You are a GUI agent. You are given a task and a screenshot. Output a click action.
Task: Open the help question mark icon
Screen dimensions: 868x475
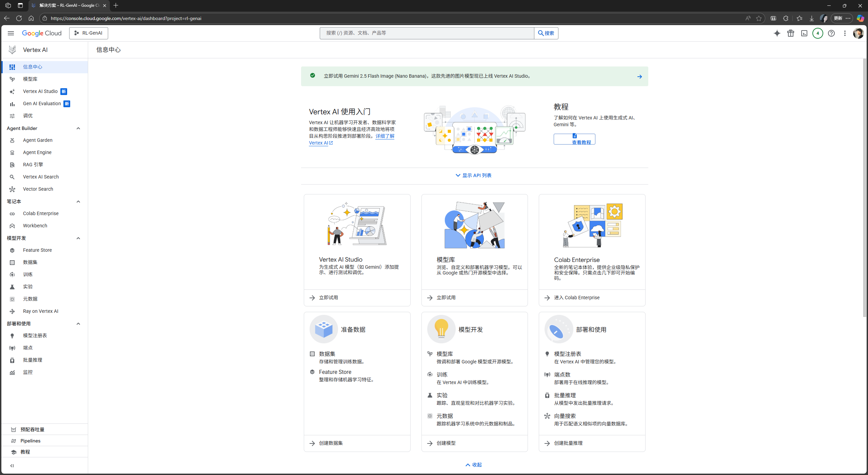click(831, 33)
